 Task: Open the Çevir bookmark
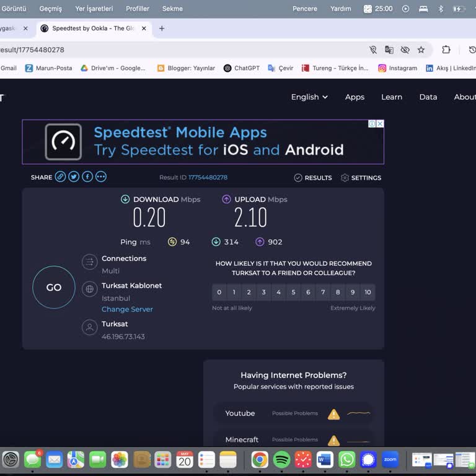(281, 68)
